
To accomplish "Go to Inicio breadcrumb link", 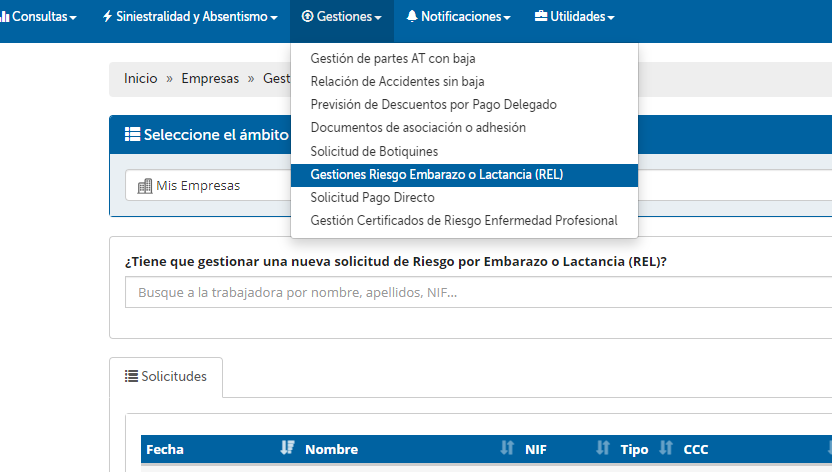I will click(x=140, y=78).
